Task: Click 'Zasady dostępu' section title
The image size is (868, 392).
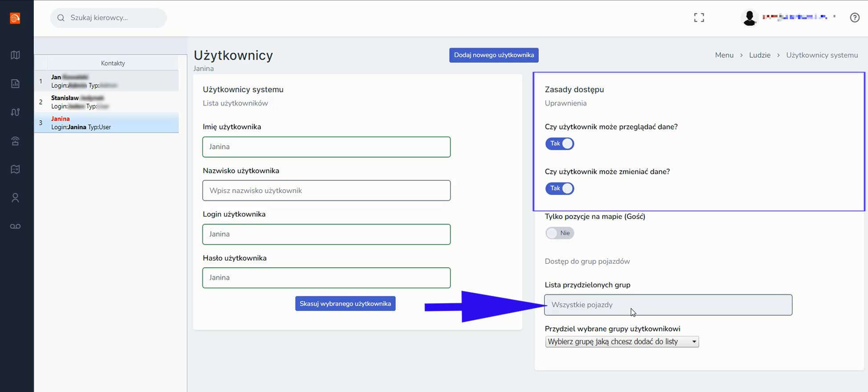Action: tap(574, 90)
